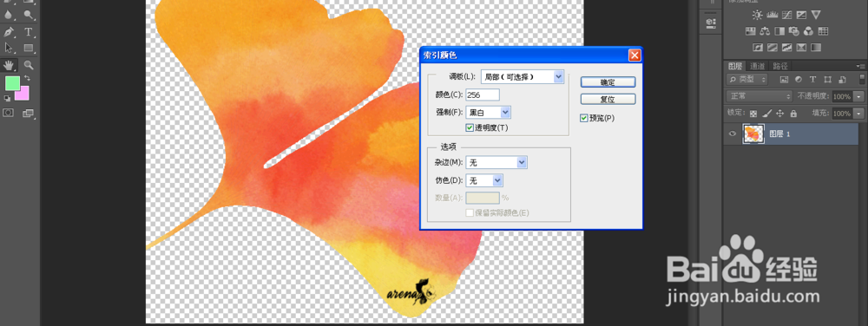Add a Gradient Map adjustment
868x326 pixels.
point(817,47)
